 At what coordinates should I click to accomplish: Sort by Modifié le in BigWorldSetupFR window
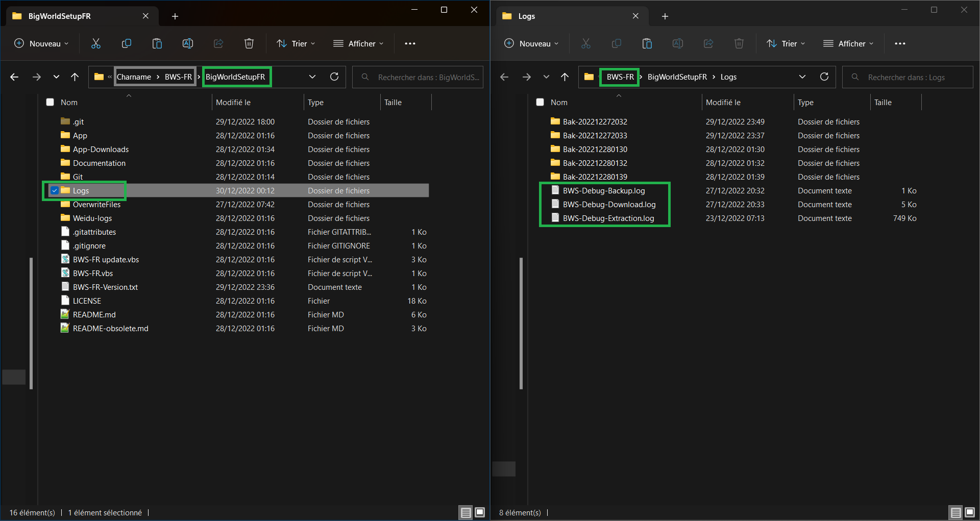pyautogui.click(x=233, y=102)
